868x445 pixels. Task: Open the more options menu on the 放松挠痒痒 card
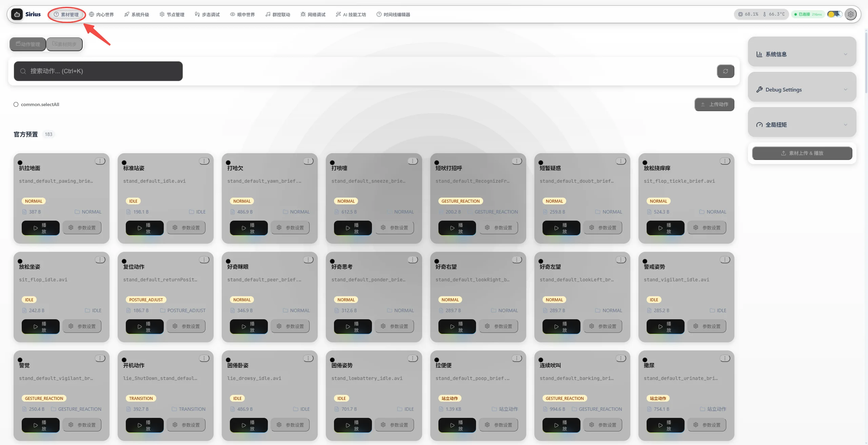point(725,161)
